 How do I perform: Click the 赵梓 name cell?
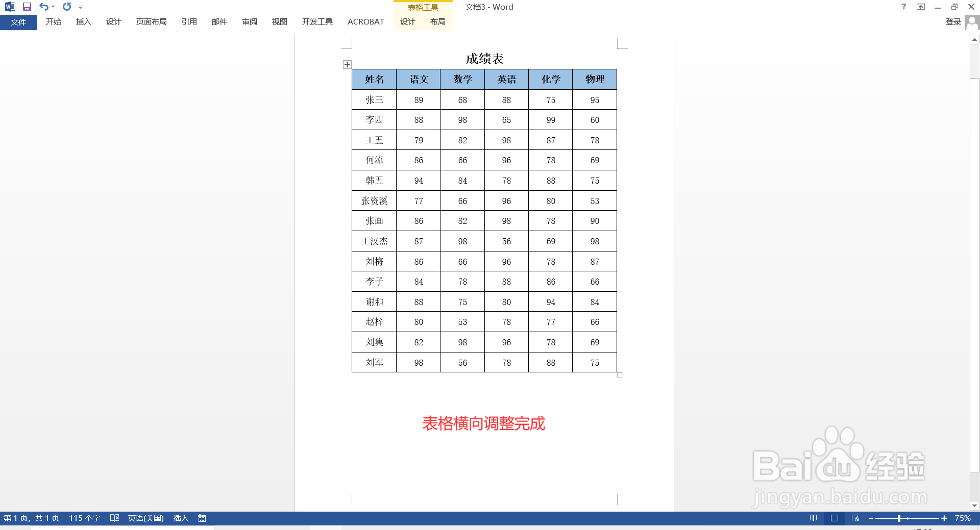click(x=374, y=322)
